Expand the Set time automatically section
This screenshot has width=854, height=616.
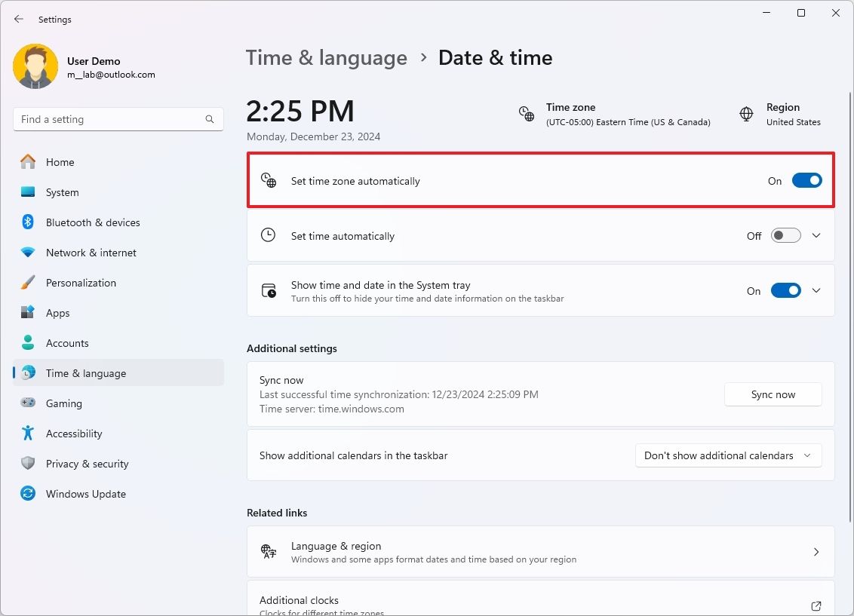[x=816, y=235]
